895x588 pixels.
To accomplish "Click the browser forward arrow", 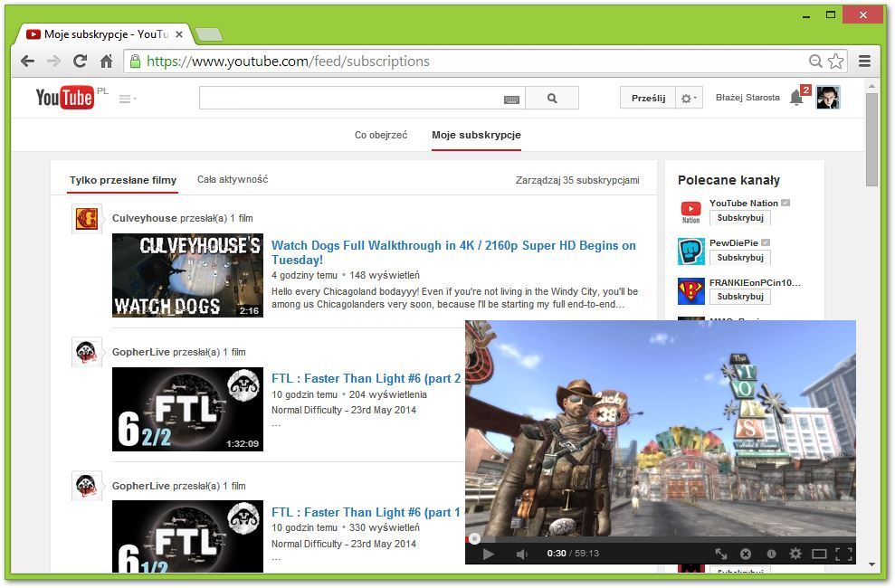I will tap(53, 61).
